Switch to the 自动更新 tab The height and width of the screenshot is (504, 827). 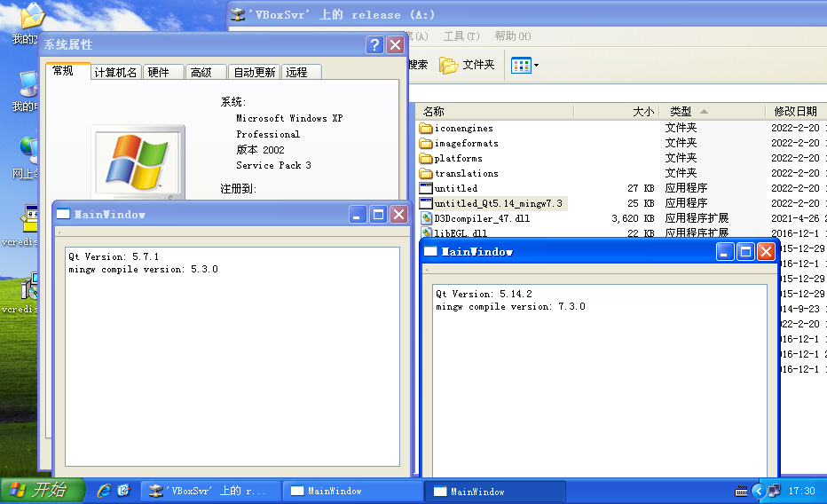(x=255, y=72)
